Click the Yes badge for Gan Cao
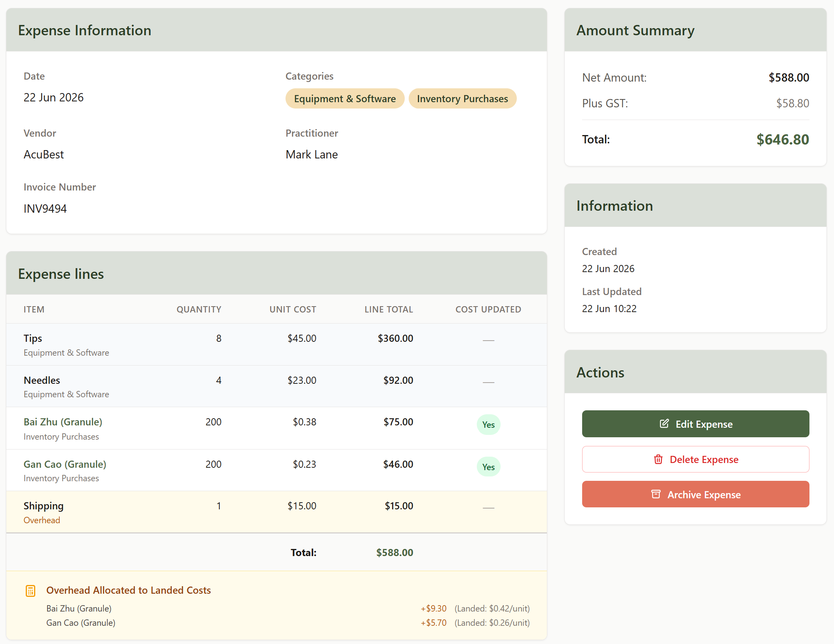This screenshot has width=834, height=644. 488,467
